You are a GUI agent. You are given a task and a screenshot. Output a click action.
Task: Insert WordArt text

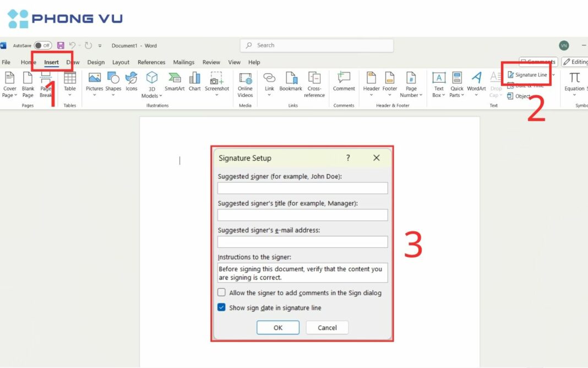pos(476,84)
